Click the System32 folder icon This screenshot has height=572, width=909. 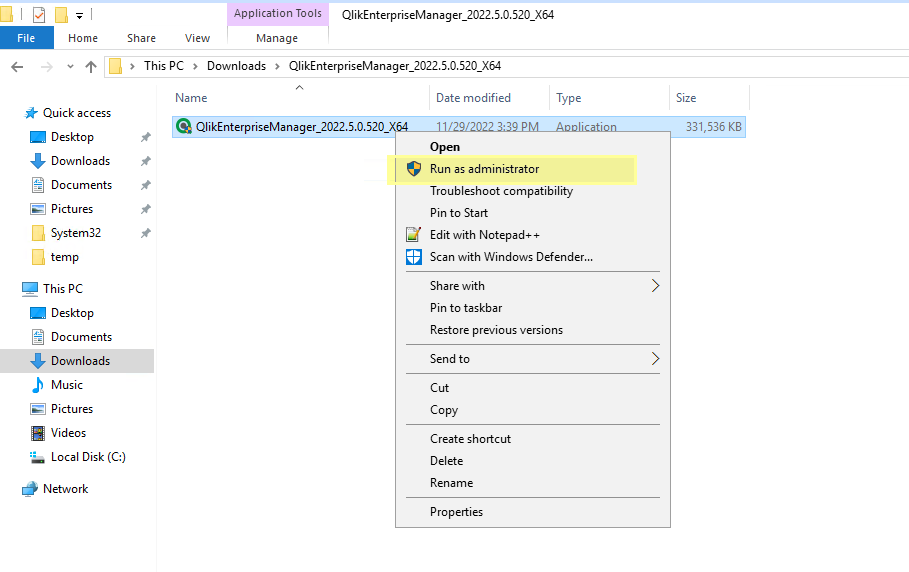38,233
